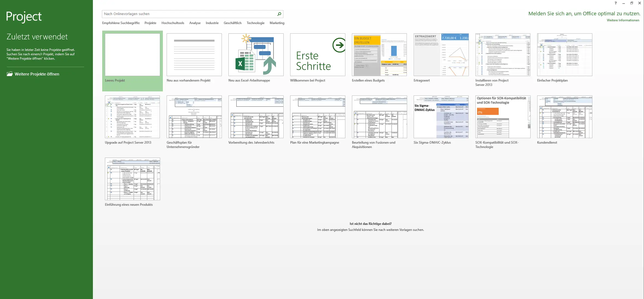Click the suggested search term Marketing

coord(277,23)
